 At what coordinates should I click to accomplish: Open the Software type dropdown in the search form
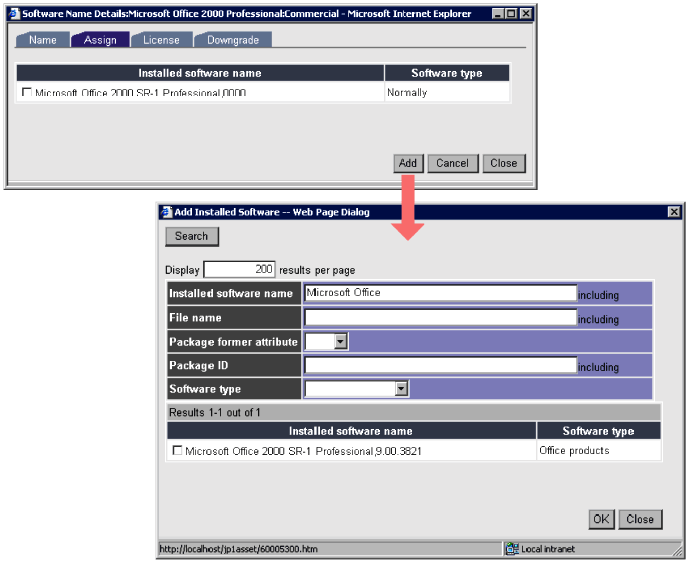click(401, 388)
